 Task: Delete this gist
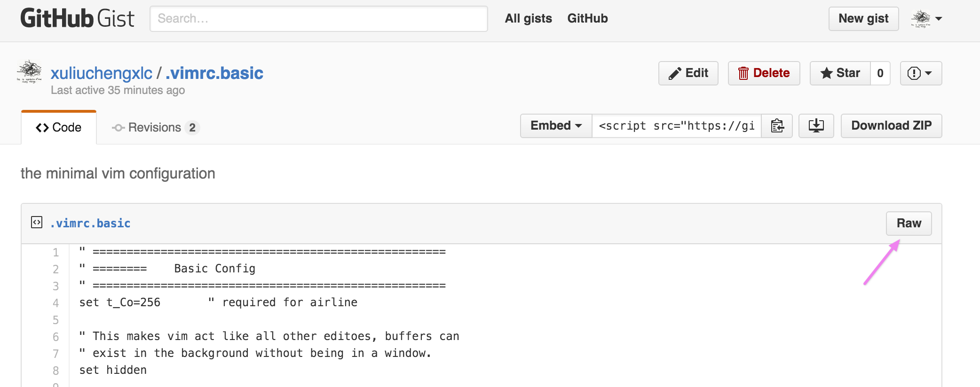point(764,73)
